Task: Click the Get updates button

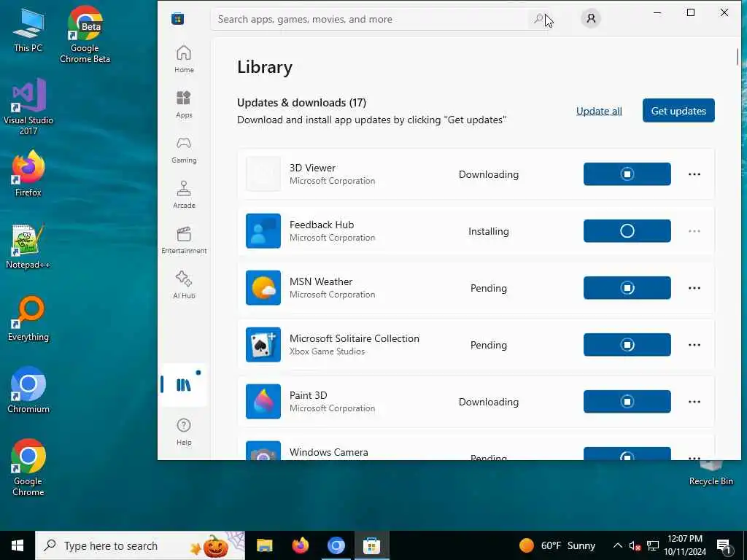Action: (678, 111)
